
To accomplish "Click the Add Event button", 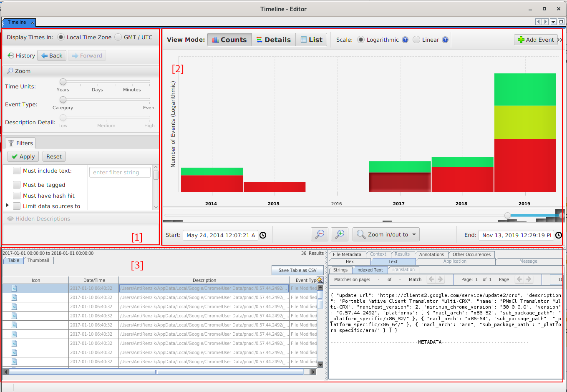I will pyautogui.click(x=536, y=40).
